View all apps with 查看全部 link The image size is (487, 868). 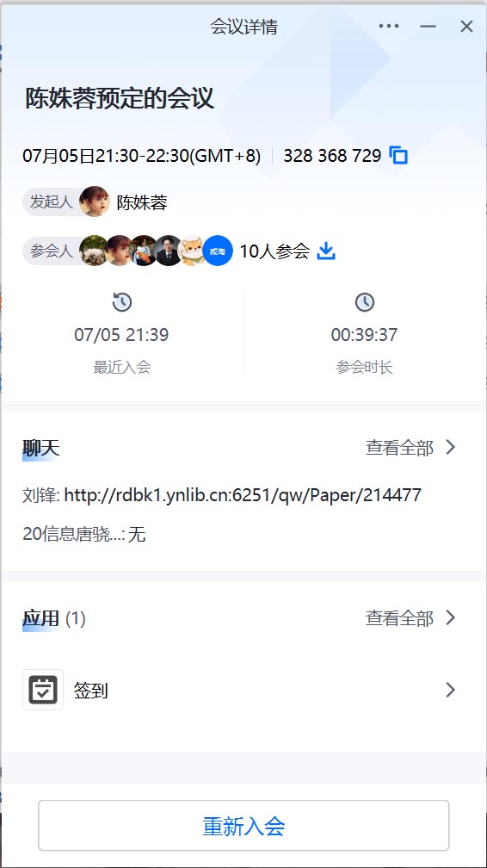click(399, 618)
